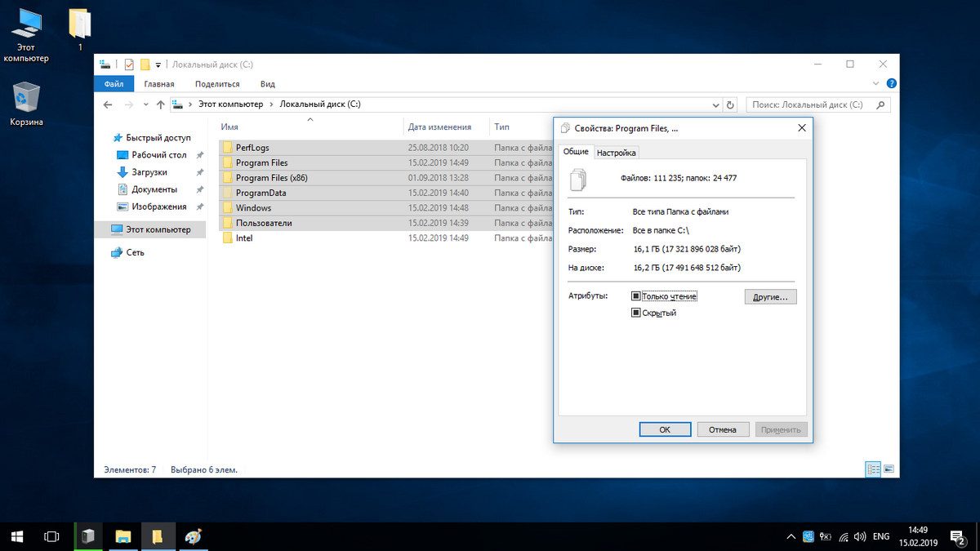Viewport: 980px width, 551px height.
Task: Switch to details view using the status bar icon
Action: click(873, 469)
